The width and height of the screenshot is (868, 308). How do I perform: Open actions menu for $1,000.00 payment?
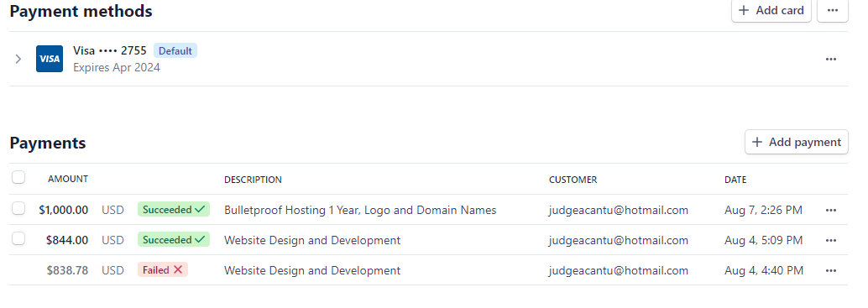point(830,210)
